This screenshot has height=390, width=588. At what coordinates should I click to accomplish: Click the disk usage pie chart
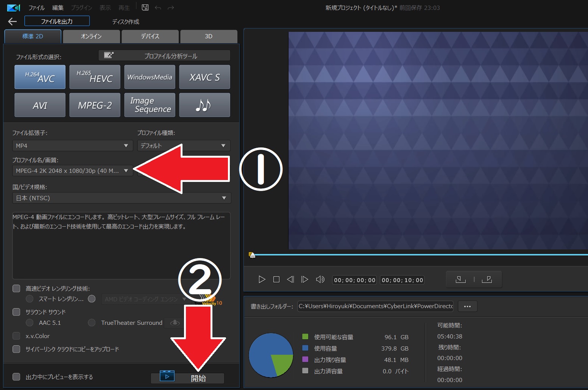click(x=271, y=355)
